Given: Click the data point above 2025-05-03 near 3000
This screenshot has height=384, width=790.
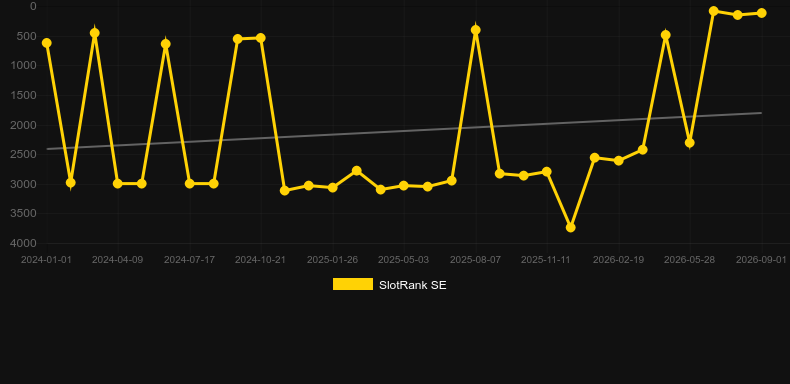Looking at the screenshot, I should [404, 186].
